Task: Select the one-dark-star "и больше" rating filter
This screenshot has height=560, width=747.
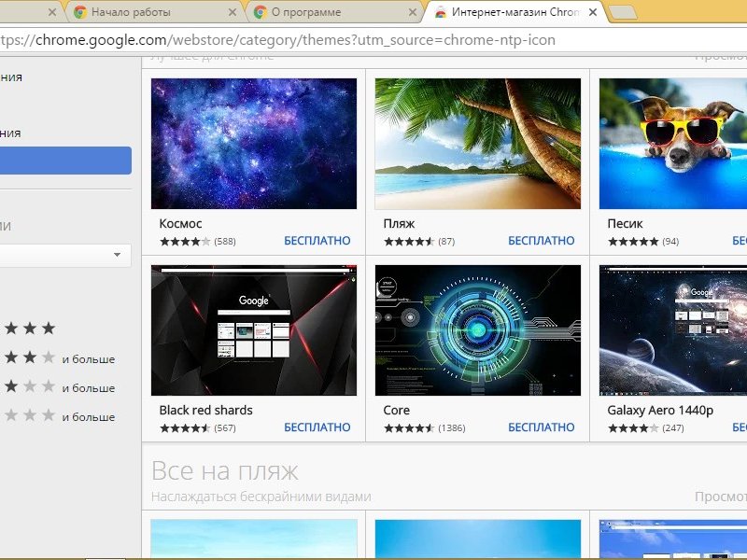Action: (59, 386)
